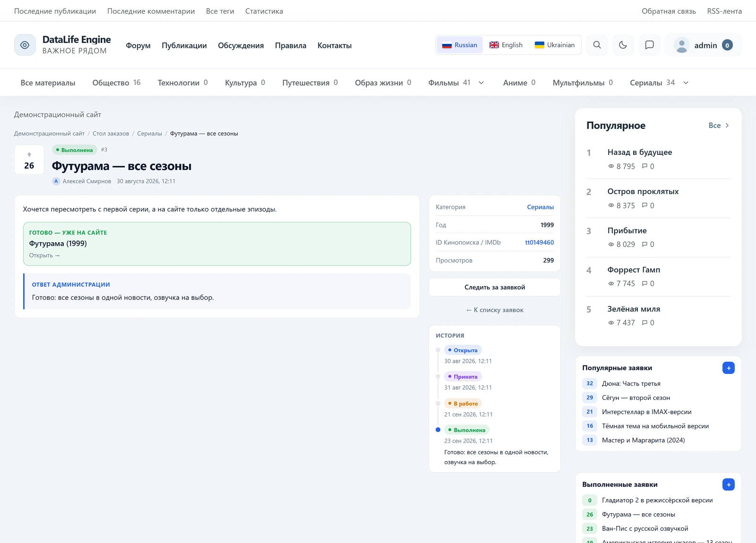
Task: Open popular item Назад в будущее
Action: (x=640, y=152)
